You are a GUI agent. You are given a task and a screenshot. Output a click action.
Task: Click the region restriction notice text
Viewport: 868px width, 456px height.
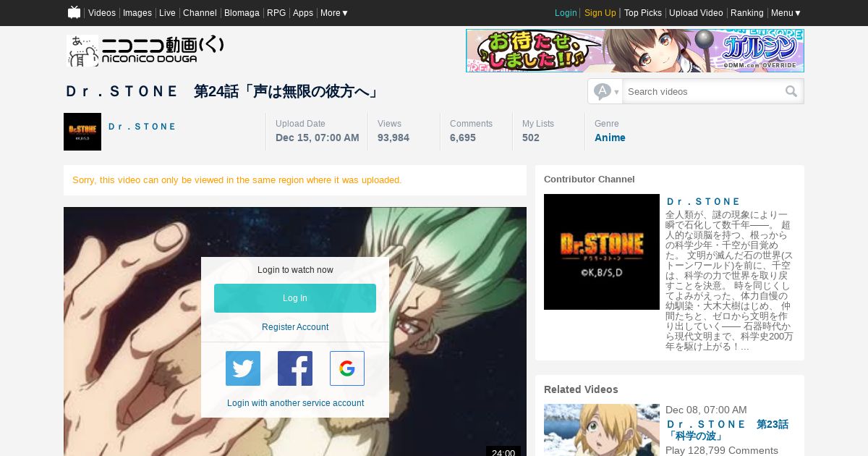(x=237, y=180)
